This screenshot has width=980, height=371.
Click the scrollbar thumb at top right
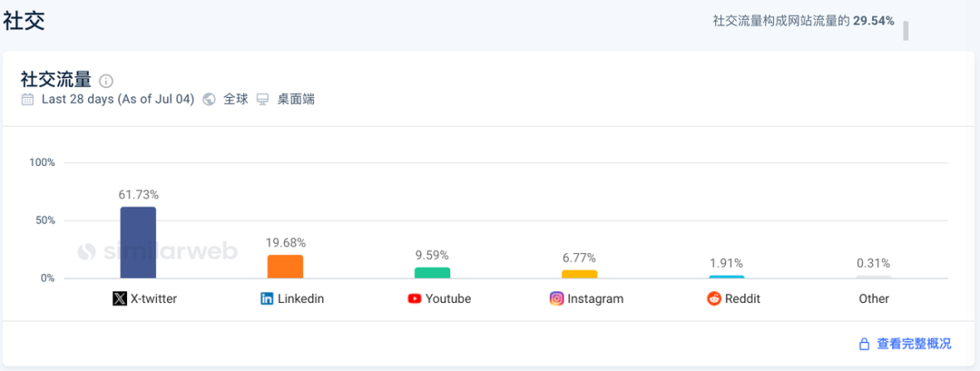(906, 30)
